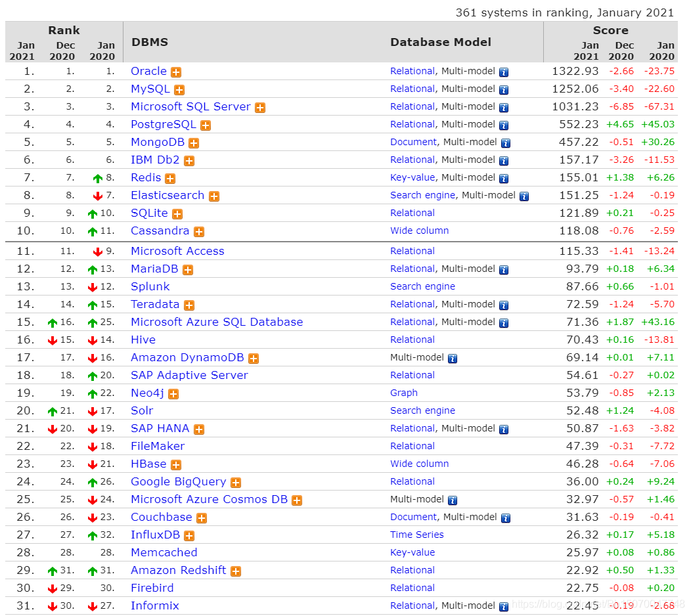Open the Informix link
Viewport: 691px width, 616px height.
tap(155, 606)
